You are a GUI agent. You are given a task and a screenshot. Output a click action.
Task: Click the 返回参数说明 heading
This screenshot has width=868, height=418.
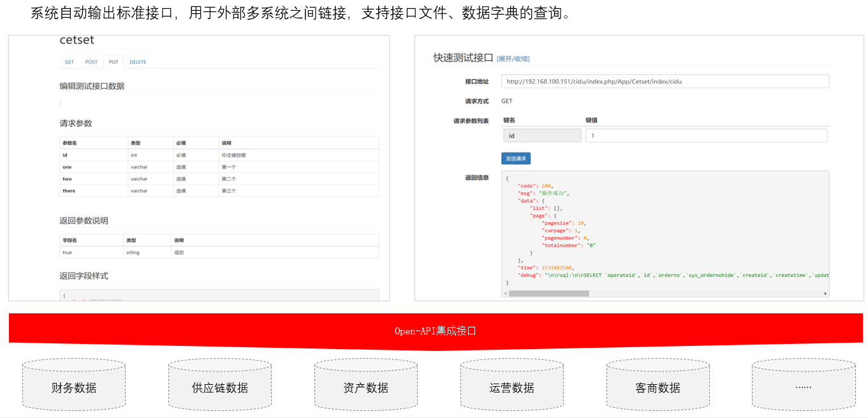pyautogui.click(x=84, y=221)
